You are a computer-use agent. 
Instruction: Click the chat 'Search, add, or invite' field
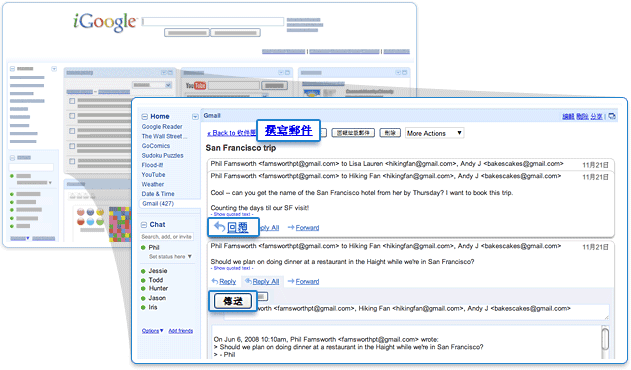pos(167,237)
